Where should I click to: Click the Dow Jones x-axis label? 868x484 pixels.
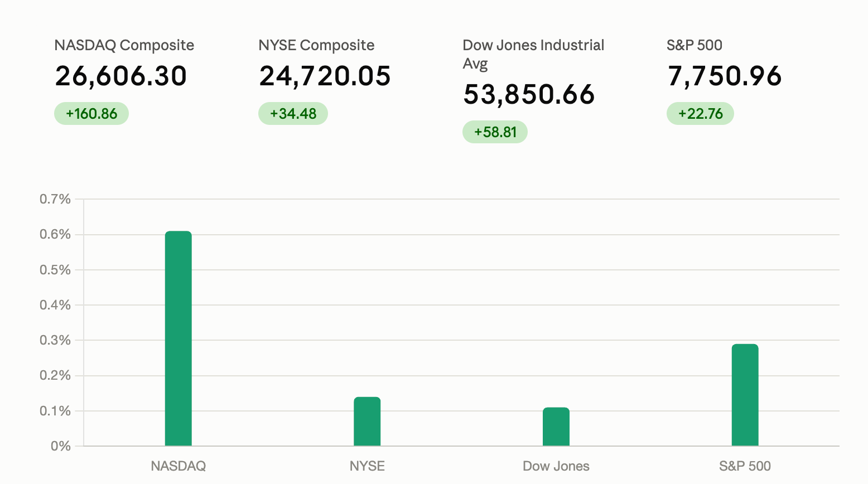click(x=556, y=466)
